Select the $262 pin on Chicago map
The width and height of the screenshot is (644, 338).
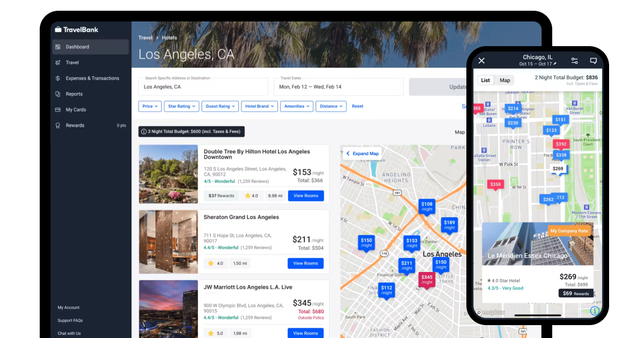(x=548, y=200)
